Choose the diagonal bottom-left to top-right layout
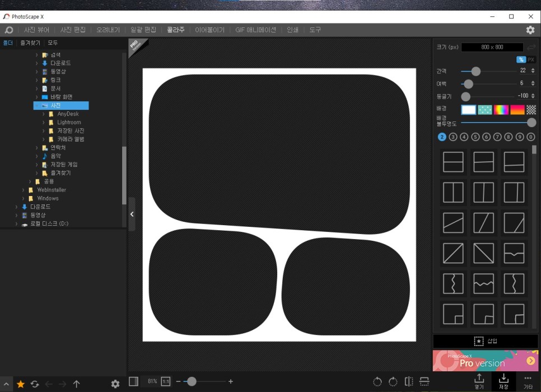 [x=453, y=253]
